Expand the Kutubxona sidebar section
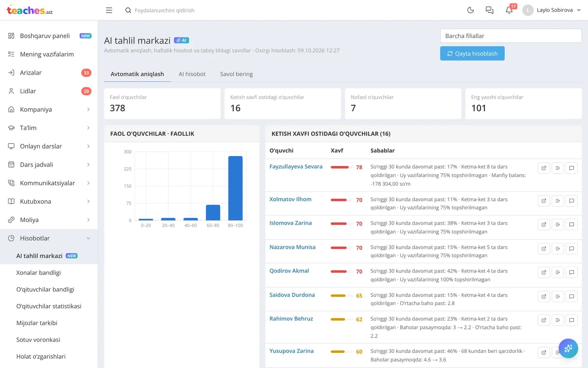 click(x=49, y=201)
